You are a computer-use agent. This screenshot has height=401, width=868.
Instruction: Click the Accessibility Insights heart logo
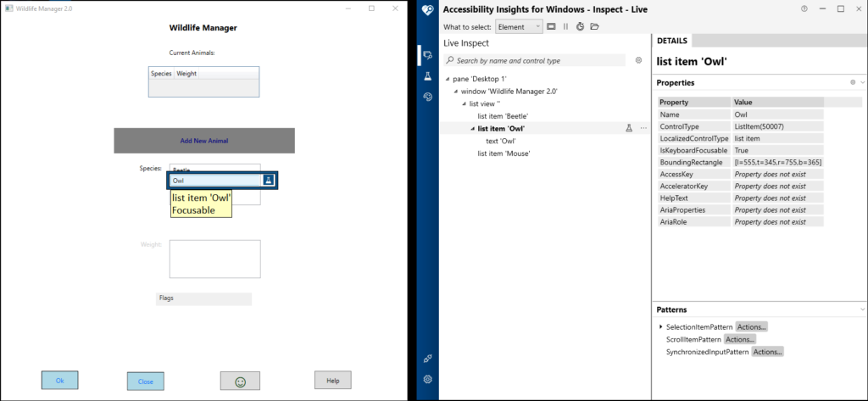(427, 10)
